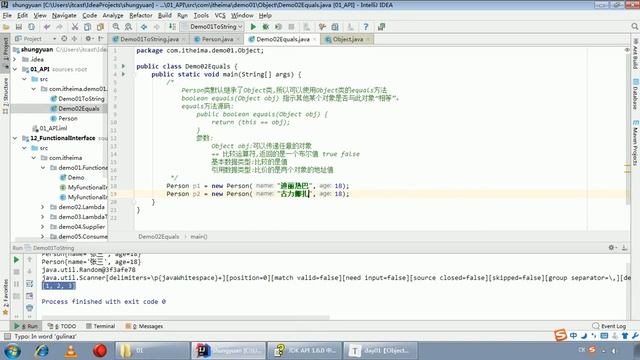Click the Run with Coverage icon

pyautogui.click(x=278, y=27)
